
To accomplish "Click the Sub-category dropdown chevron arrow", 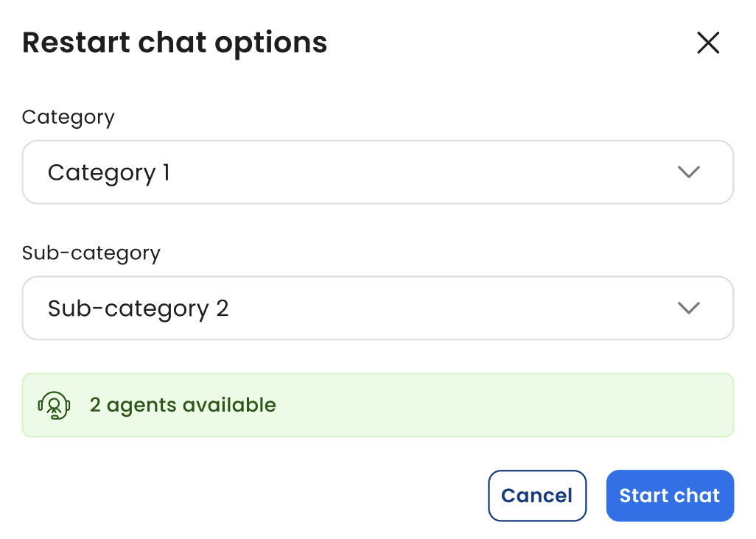I will coord(688,308).
